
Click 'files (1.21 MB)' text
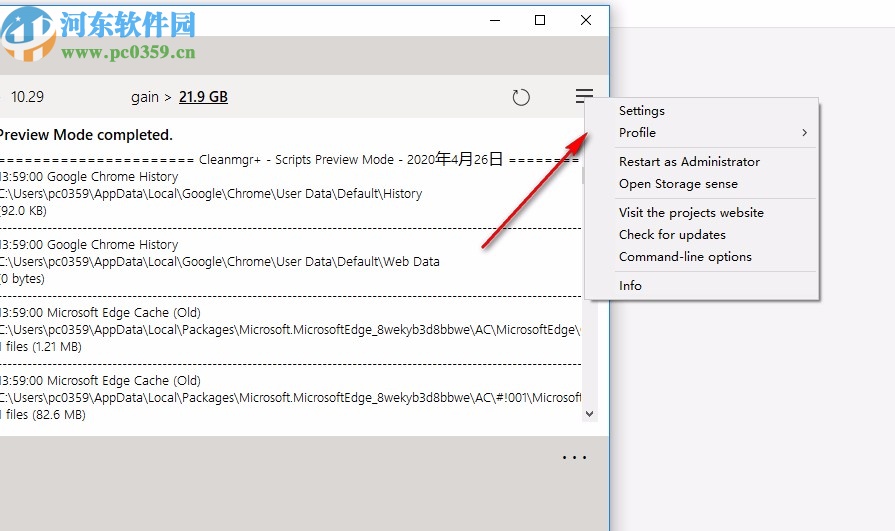pyautogui.click(x=44, y=347)
